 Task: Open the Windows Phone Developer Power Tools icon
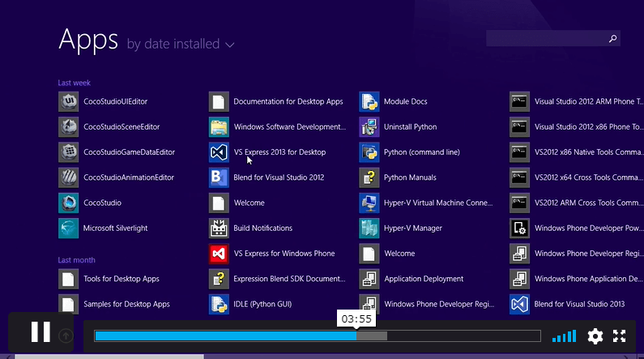(519, 229)
